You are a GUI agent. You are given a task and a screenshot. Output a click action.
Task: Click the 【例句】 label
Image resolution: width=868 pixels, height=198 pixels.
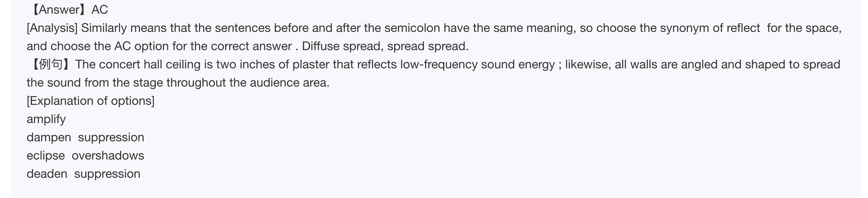(50, 64)
